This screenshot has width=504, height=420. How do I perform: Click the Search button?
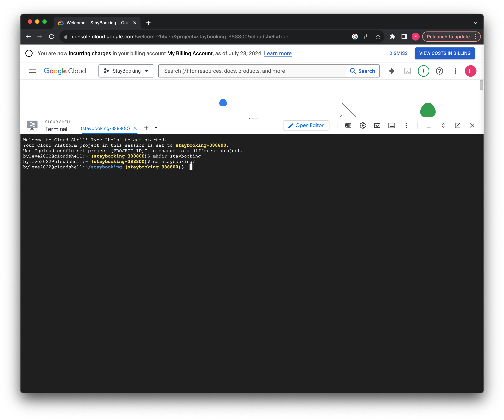363,71
